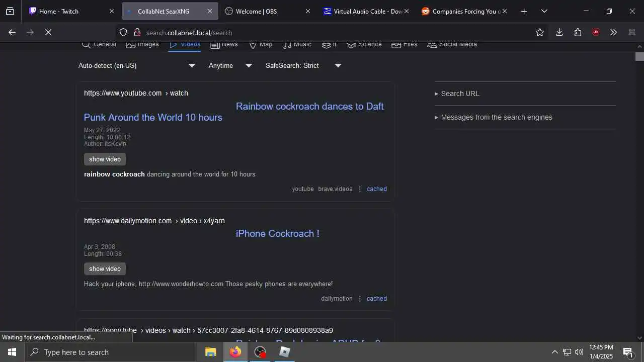Image resolution: width=644 pixels, height=362 pixels.
Task: Expand Messages from the search engines
Action: [x=494, y=117]
